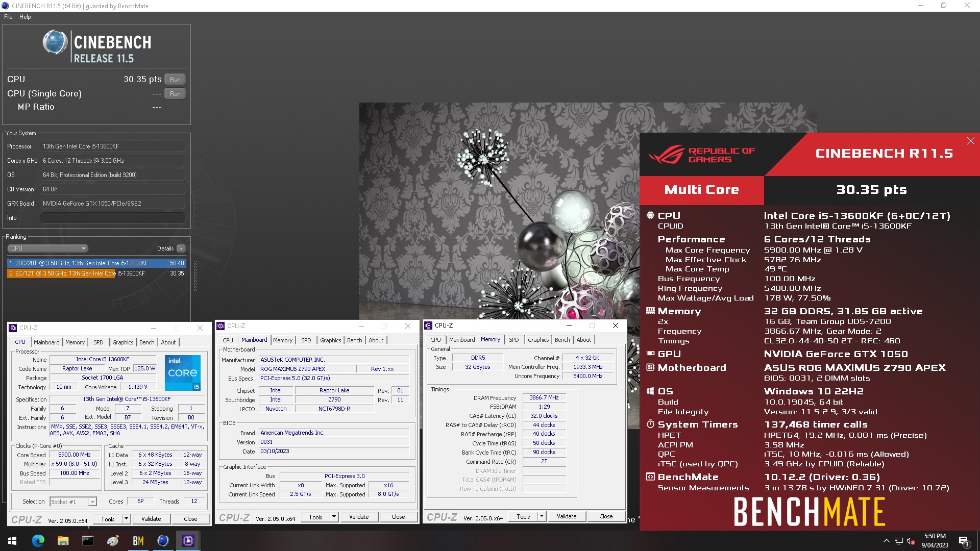Screen dimensions: 980x551
Task: Click the Info input field
Action: [x=112, y=218]
